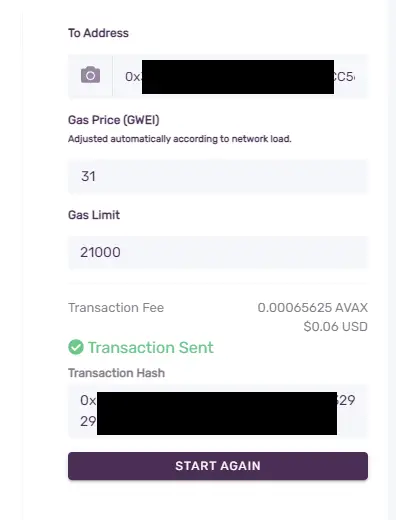Click the 0x prefix of transaction hash
This screenshot has width=396, height=520.
(x=88, y=400)
